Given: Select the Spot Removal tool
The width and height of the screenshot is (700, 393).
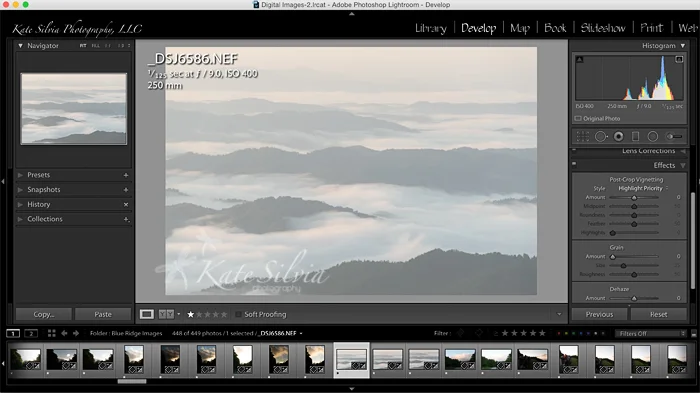Looking at the screenshot, I should [601, 137].
